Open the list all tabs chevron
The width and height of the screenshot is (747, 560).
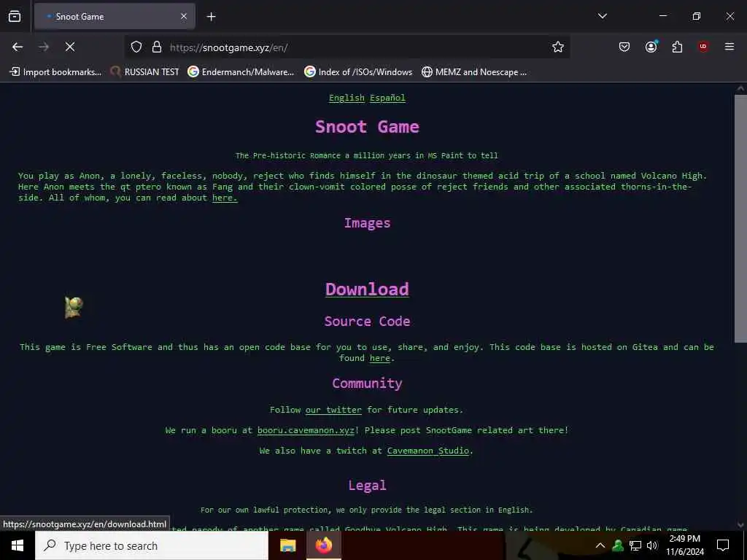tap(602, 16)
